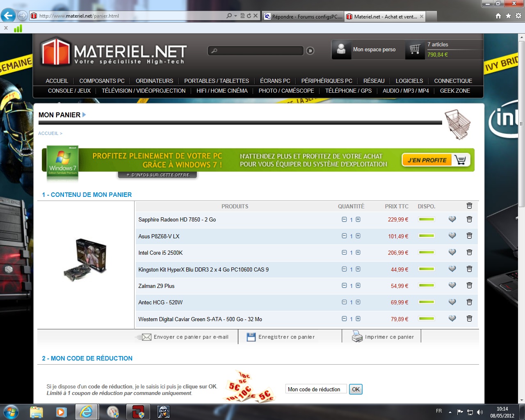525x420 pixels.
Task: Click the printer icon to print cart
Action: click(x=357, y=337)
